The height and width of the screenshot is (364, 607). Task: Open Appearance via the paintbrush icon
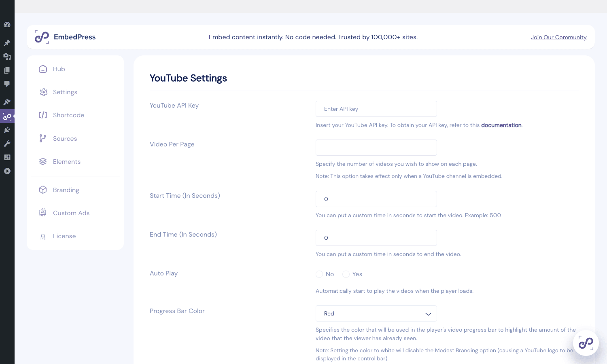coord(7,102)
